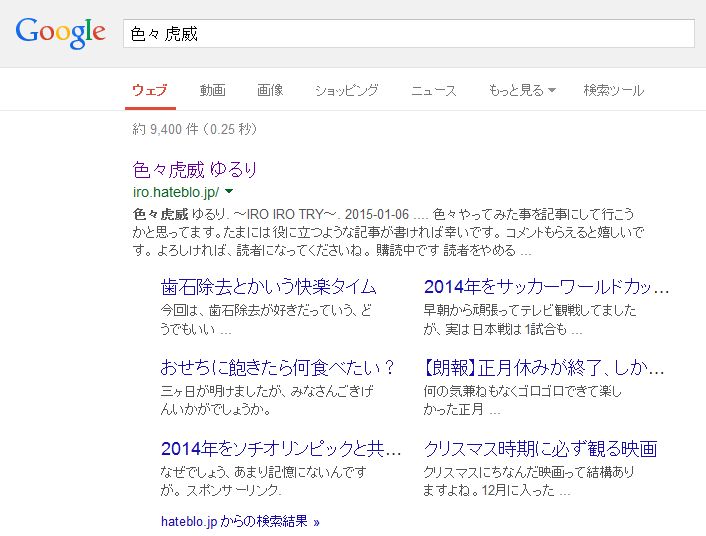Open the ショッピング tab
Screen dimensions: 706x536
tap(347, 90)
